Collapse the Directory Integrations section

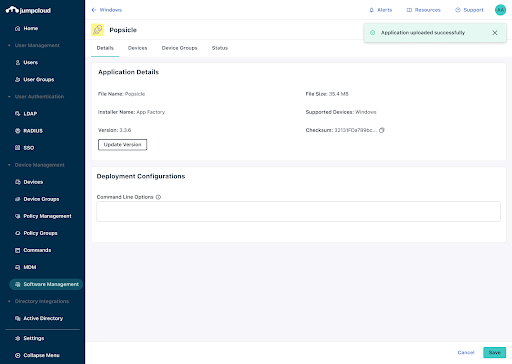pyautogui.click(x=9, y=301)
